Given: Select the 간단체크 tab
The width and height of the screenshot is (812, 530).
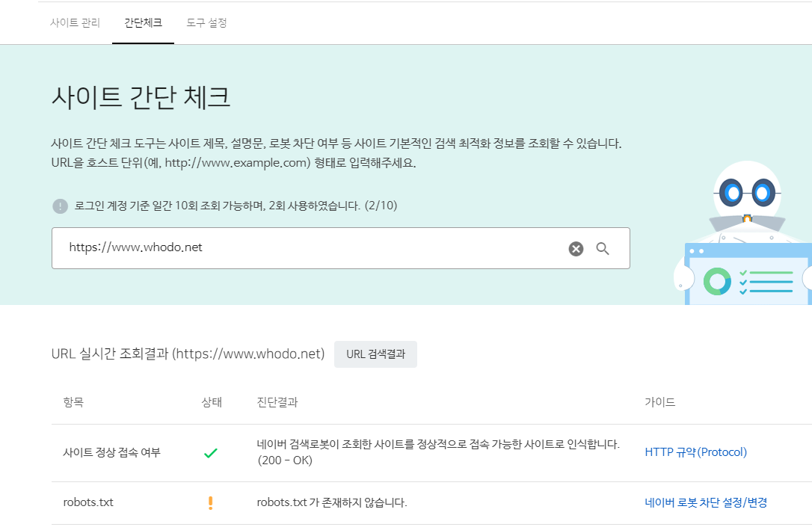Looking at the screenshot, I should [x=143, y=22].
